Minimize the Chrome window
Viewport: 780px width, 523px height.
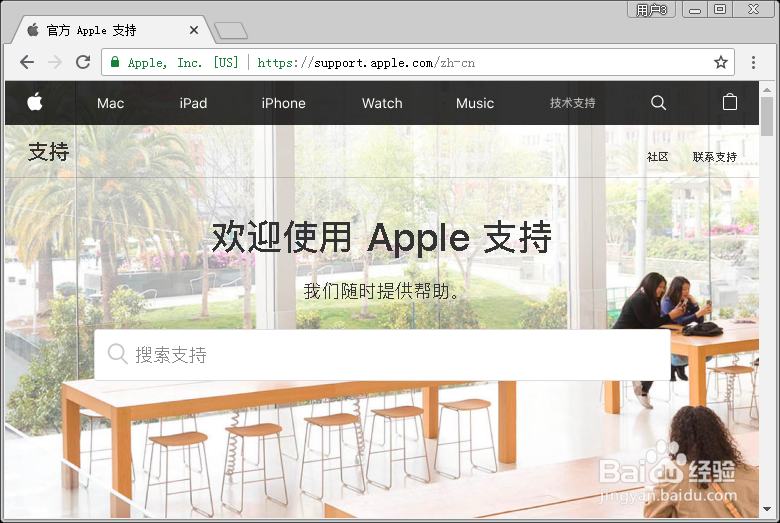tap(695, 9)
